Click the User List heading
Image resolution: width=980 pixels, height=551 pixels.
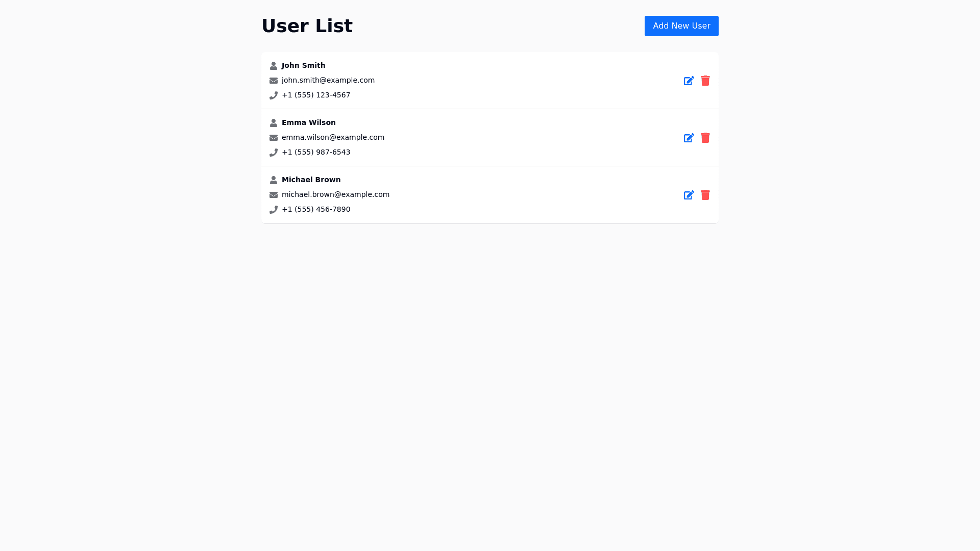tap(307, 26)
